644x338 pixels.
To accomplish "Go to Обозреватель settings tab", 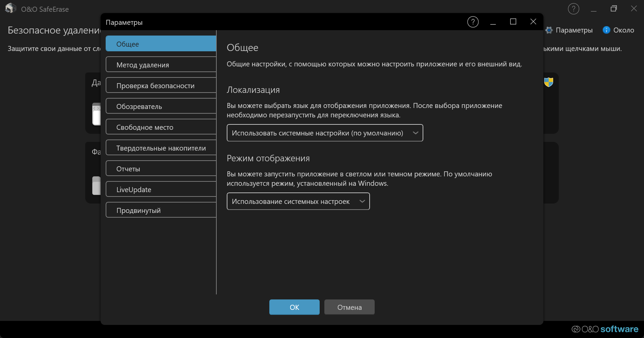I will point(161,106).
